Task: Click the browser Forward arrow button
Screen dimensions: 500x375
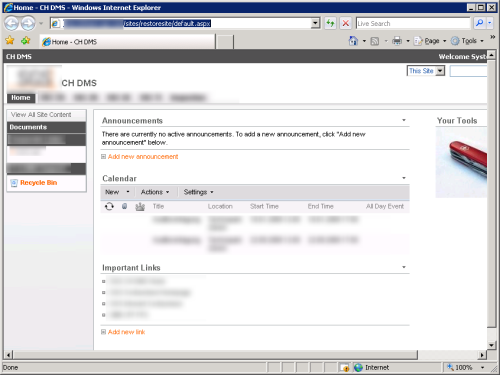Action: 28,23
